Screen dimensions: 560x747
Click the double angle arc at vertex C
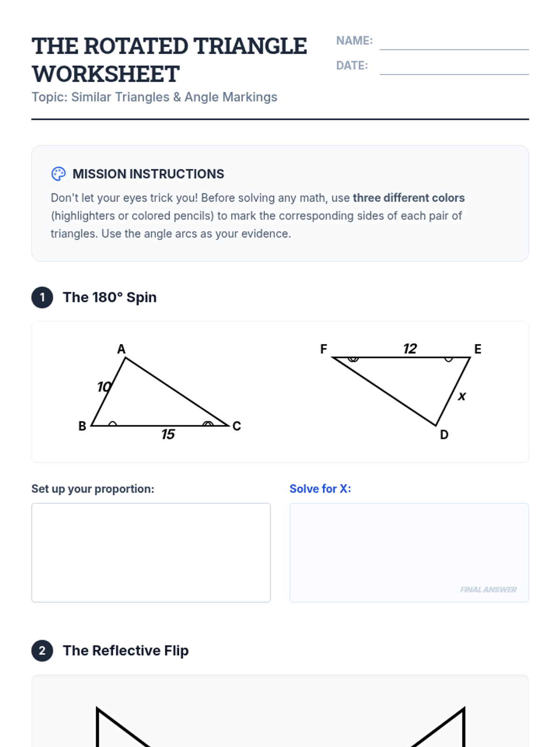pos(208,423)
